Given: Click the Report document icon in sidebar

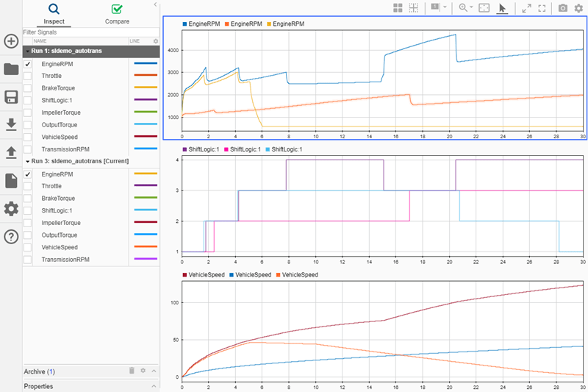Looking at the screenshot, I should click(x=11, y=180).
